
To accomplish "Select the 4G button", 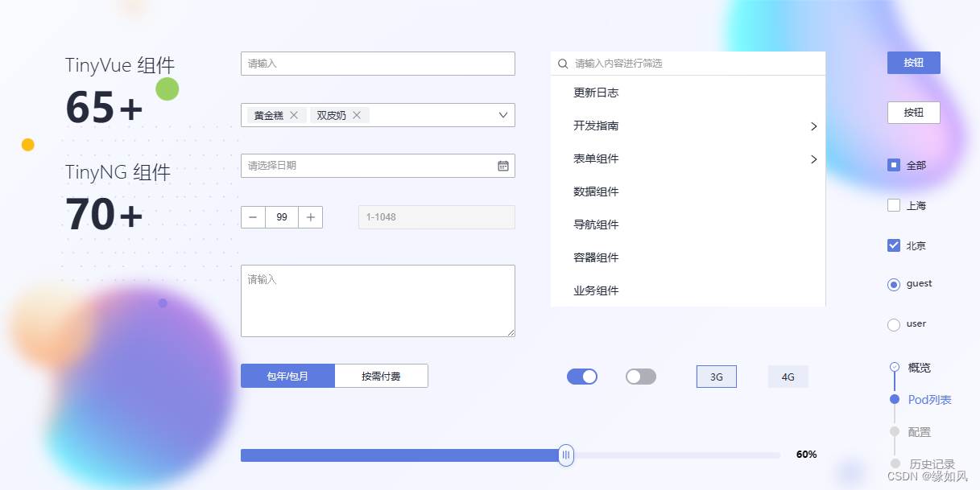I will [x=788, y=376].
